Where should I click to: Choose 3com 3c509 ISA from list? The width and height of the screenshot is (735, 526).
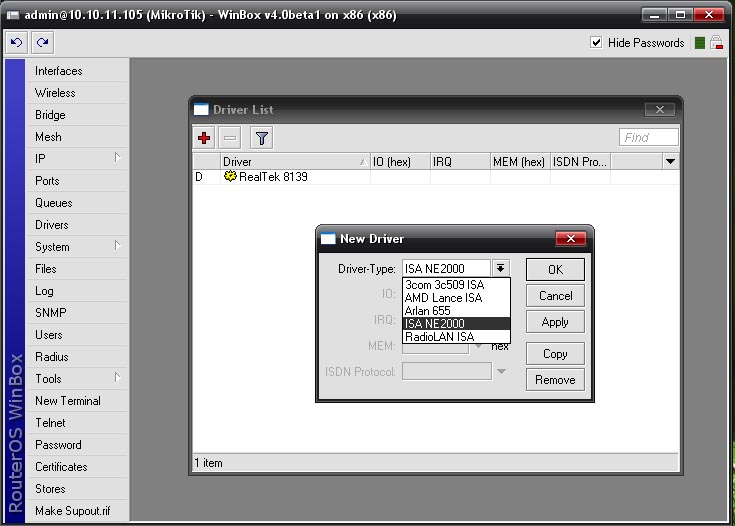point(456,285)
